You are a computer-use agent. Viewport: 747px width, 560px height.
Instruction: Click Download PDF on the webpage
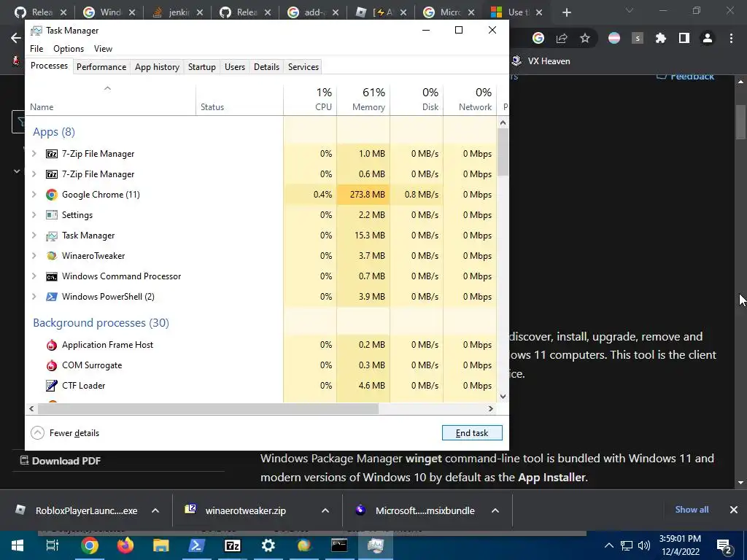[x=61, y=461]
